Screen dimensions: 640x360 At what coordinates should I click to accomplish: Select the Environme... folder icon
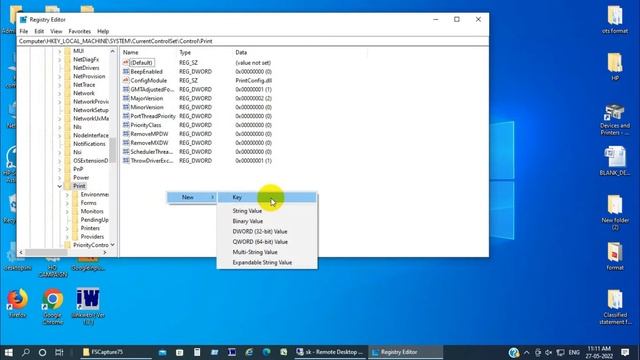[x=75, y=194]
